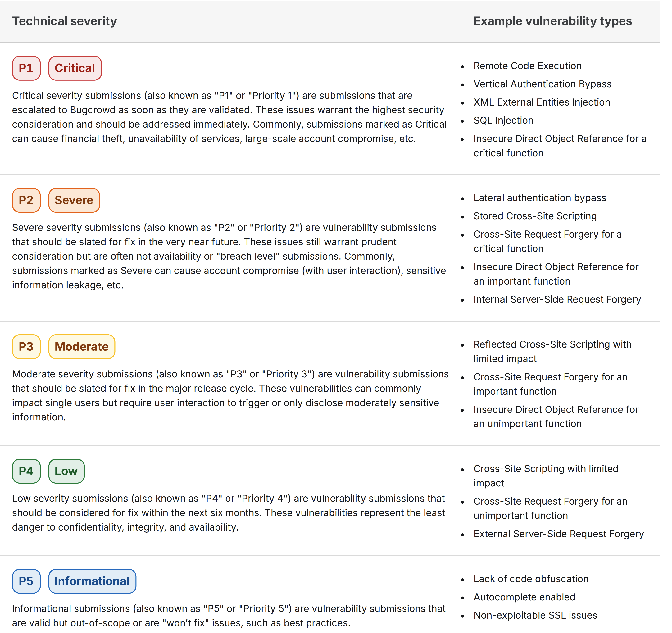Click the green P4 priority badge
Image resolution: width=672 pixels, height=633 pixels.
click(26, 471)
